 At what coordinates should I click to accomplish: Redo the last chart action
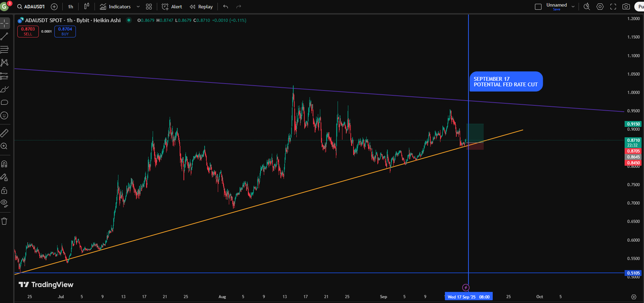[x=238, y=6]
